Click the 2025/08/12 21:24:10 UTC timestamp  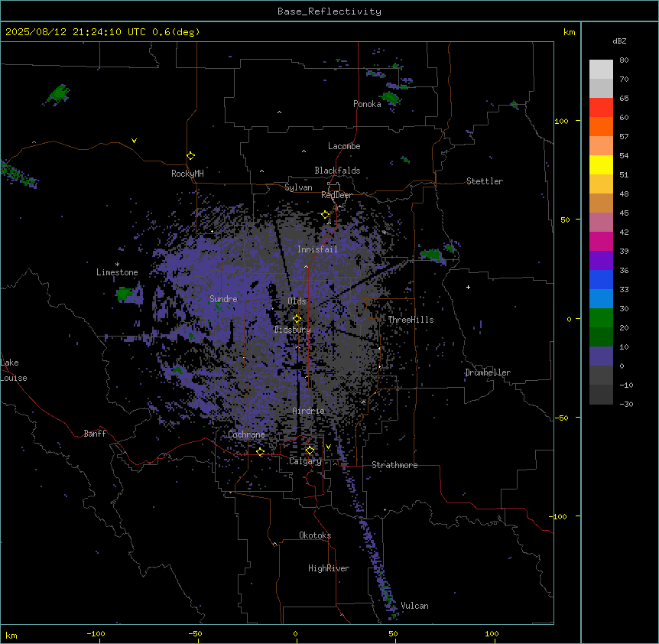[75, 32]
